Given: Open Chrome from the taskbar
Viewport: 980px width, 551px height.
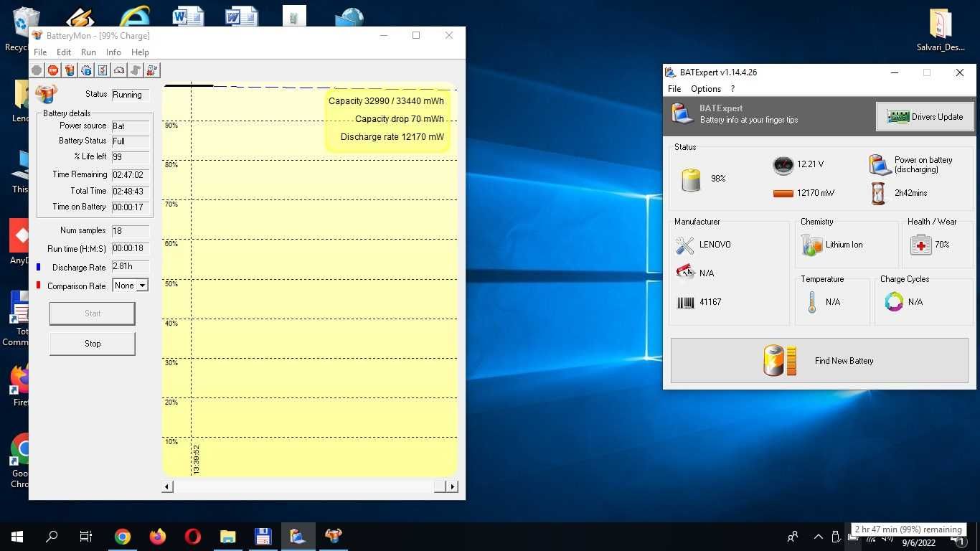Looking at the screenshot, I should [x=123, y=536].
